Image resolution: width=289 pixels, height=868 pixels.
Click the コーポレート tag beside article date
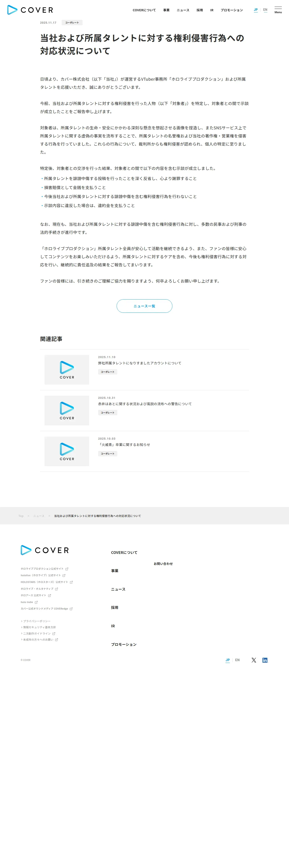point(72,23)
